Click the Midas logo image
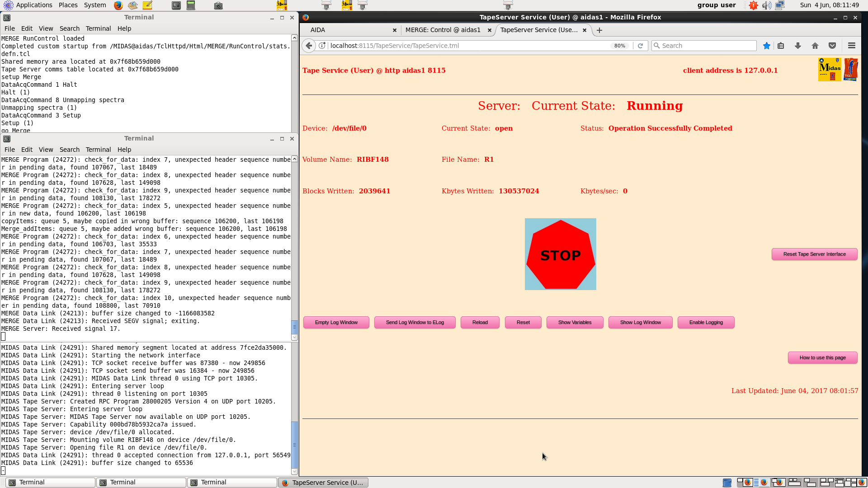This screenshot has height=488, width=868. coord(830,70)
